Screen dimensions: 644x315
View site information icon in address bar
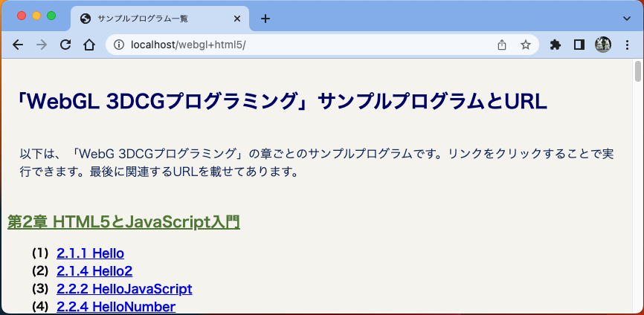[x=119, y=45]
